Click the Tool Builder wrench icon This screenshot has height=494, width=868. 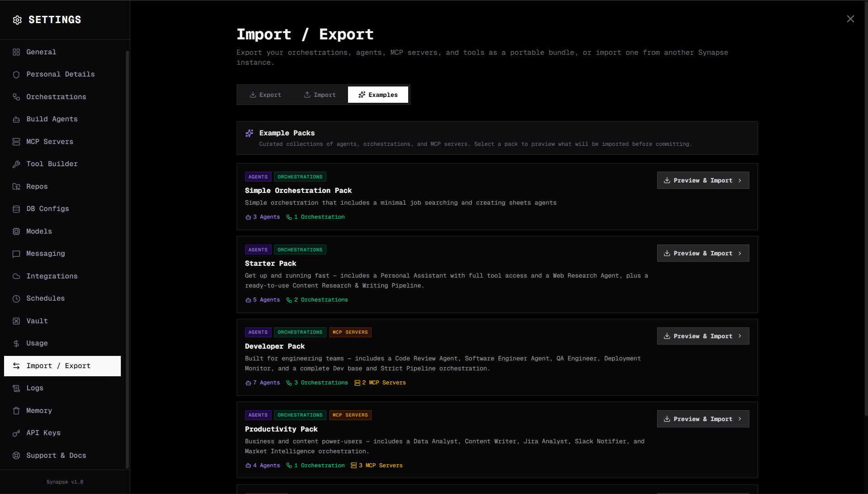[16, 164]
